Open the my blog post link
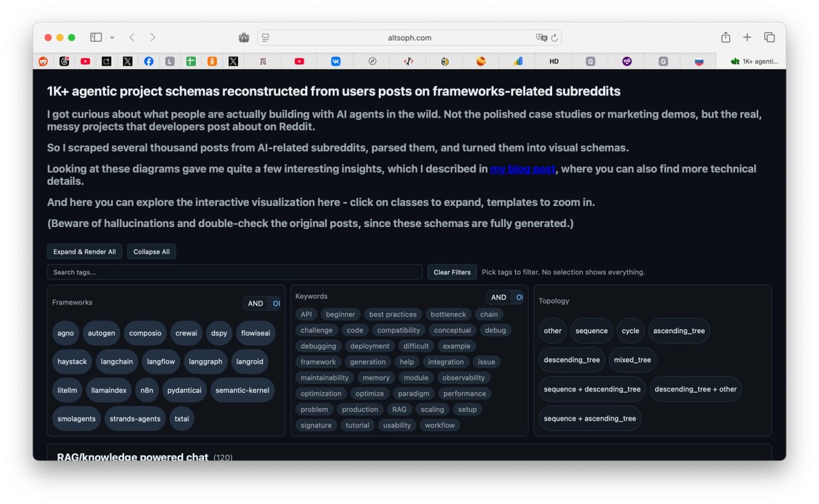Image resolution: width=819 pixels, height=504 pixels. pyautogui.click(x=523, y=168)
